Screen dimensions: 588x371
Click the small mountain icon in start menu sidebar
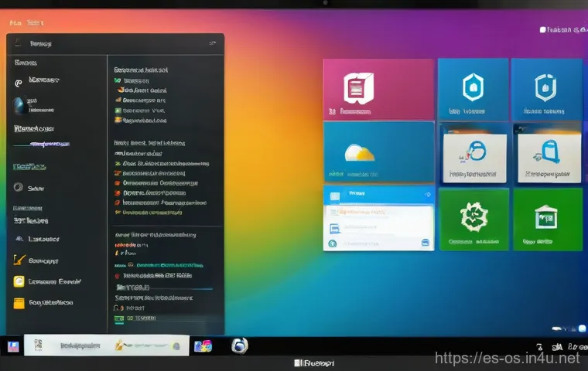click(19, 238)
